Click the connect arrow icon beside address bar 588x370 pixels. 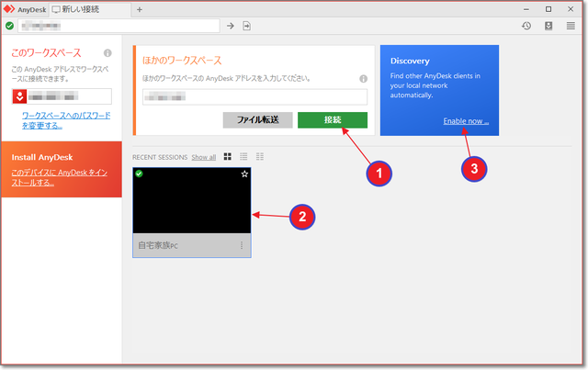pyautogui.click(x=231, y=26)
